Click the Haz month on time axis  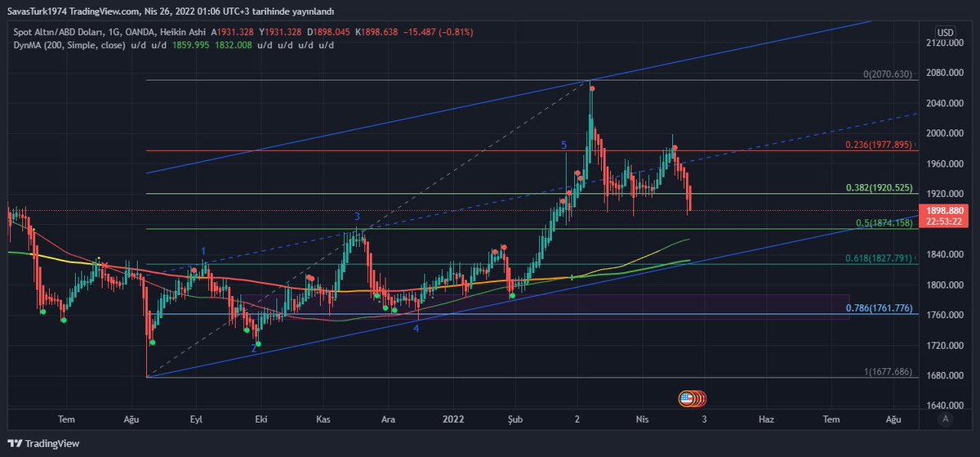click(x=767, y=419)
